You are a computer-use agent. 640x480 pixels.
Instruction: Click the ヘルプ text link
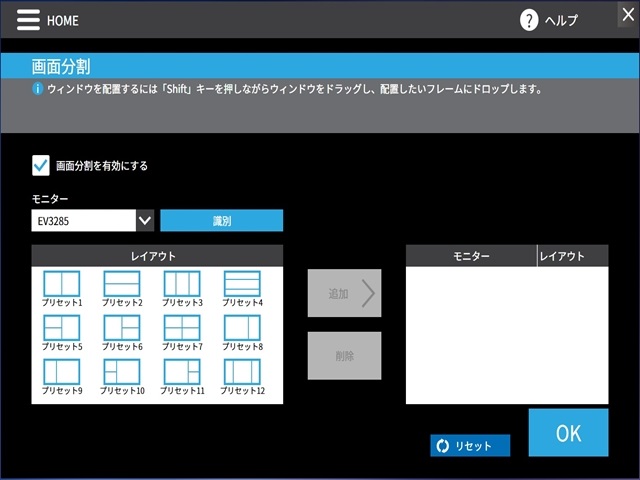click(x=561, y=20)
